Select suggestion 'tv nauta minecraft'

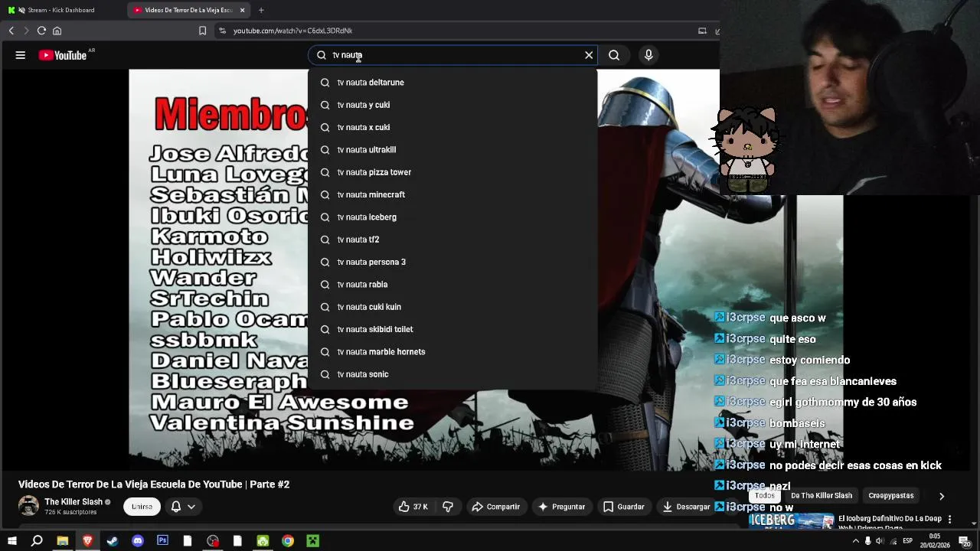452,194
